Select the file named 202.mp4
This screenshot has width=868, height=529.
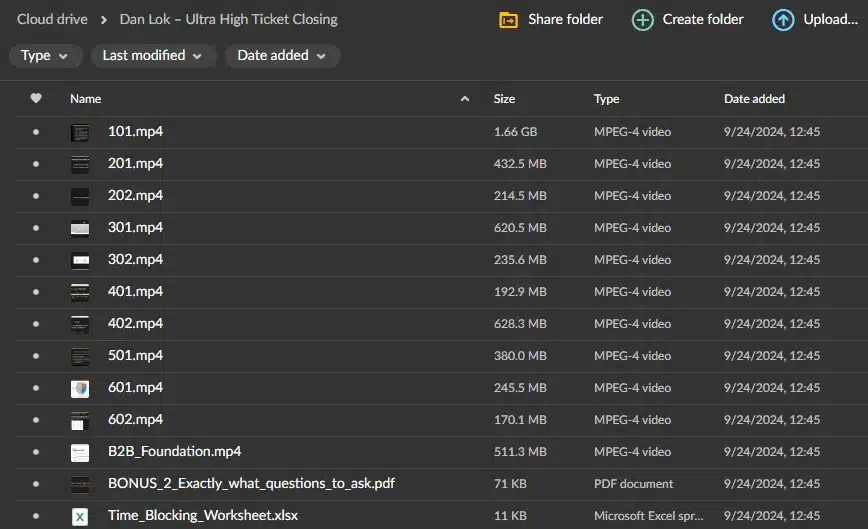coord(136,195)
